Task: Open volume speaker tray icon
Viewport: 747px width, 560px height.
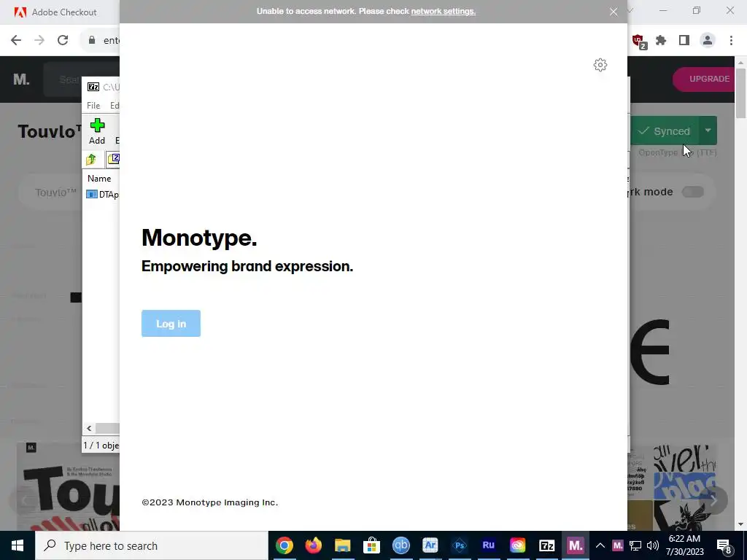Action: (x=653, y=545)
